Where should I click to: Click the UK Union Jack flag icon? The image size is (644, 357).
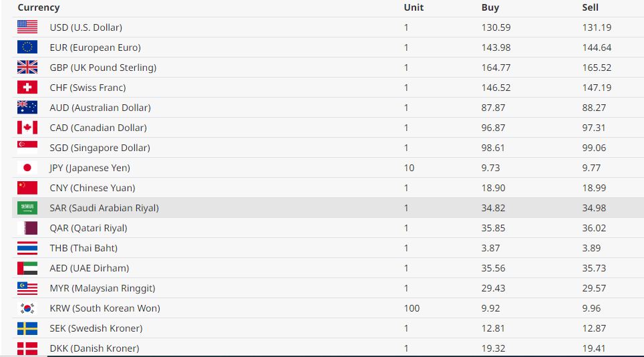tap(27, 68)
